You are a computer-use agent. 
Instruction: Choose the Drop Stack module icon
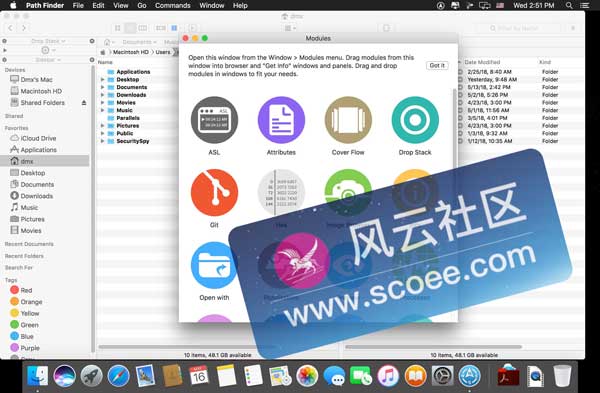tap(415, 120)
